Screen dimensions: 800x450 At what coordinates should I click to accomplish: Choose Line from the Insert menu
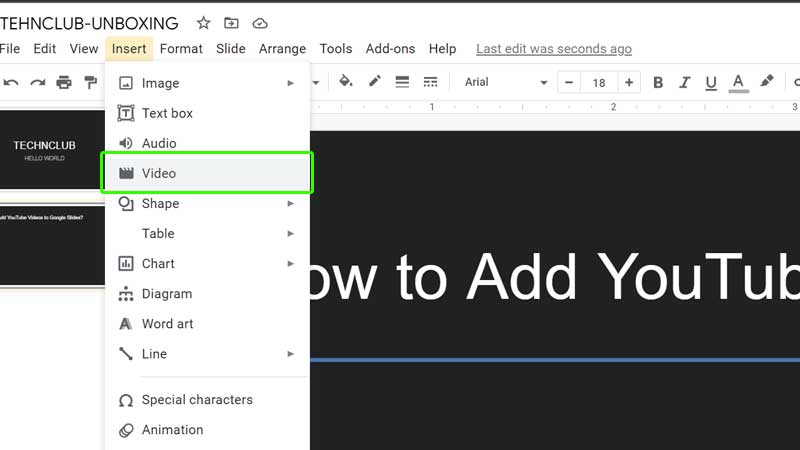(208, 354)
